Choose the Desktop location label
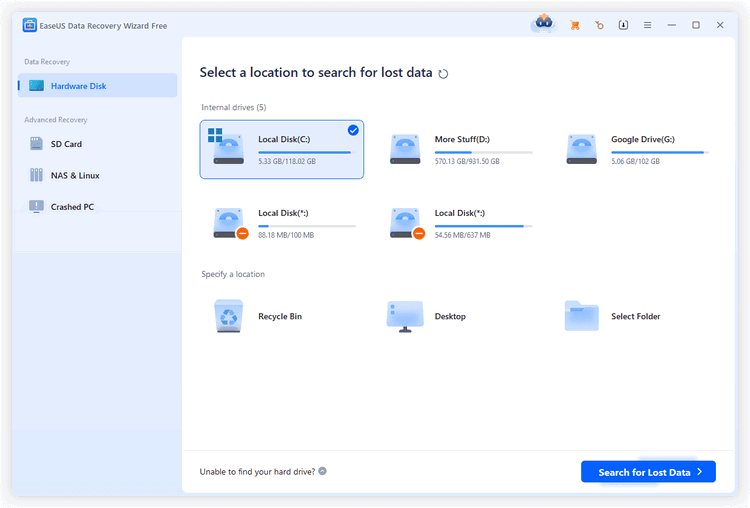 pos(450,316)
